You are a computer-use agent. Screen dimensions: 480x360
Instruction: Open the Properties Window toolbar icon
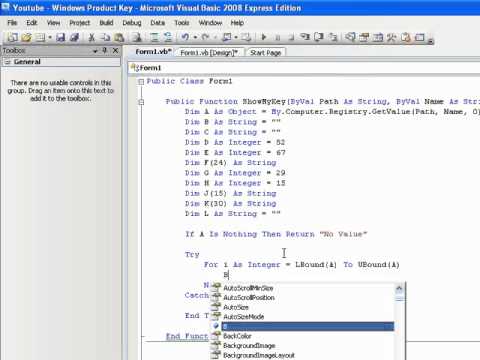coord(364,37)
